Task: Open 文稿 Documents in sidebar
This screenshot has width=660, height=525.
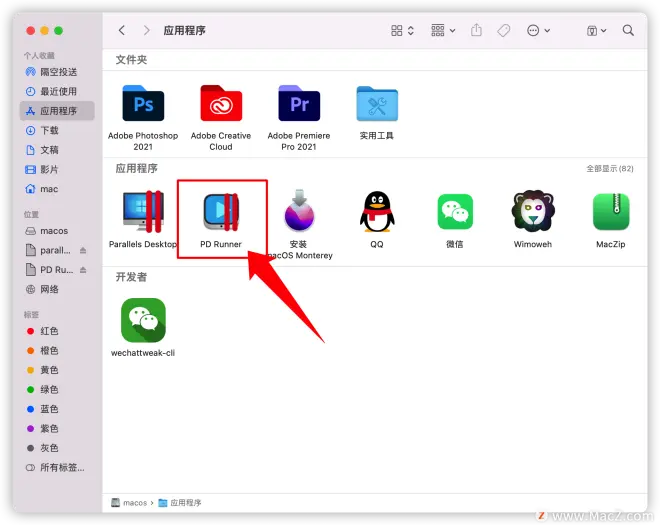Action: coord(57,150)
